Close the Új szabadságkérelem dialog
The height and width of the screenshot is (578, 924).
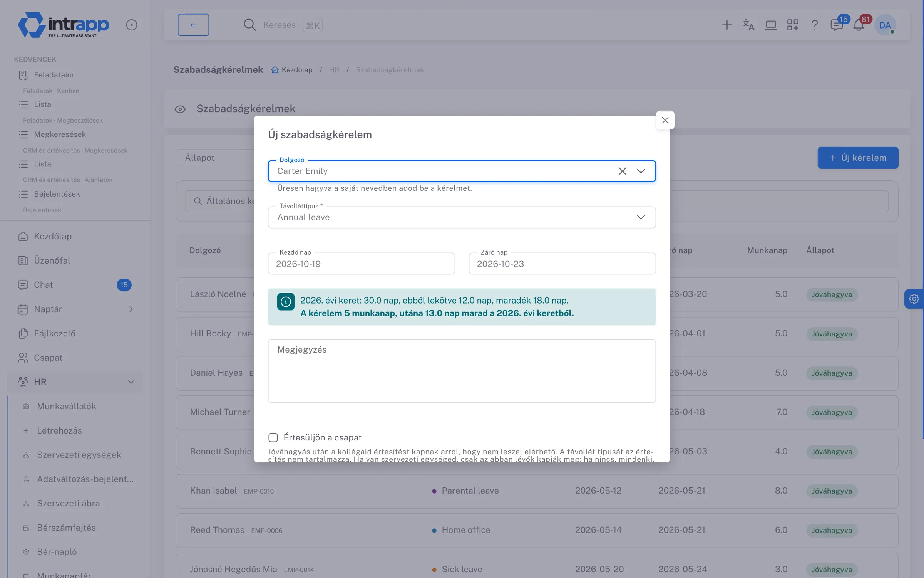click(665, 120)
